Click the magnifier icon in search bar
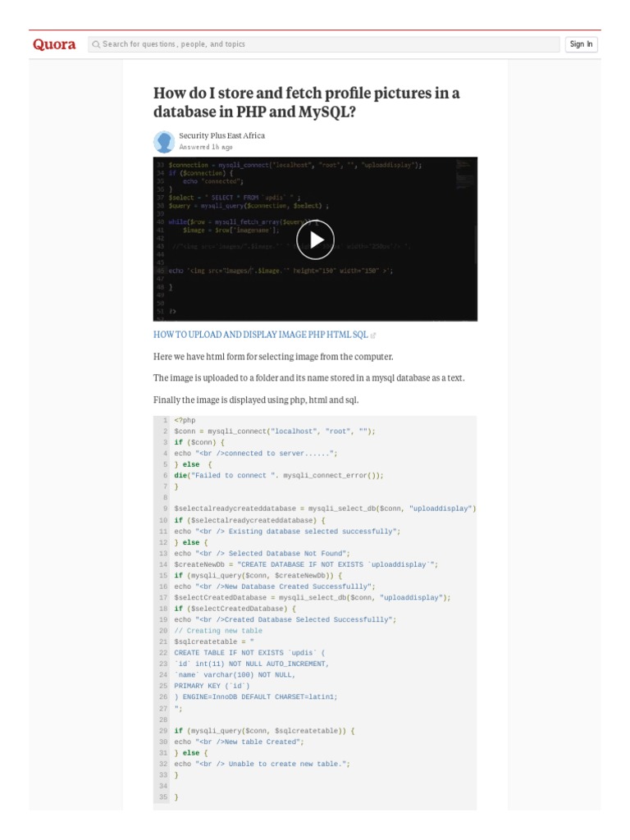 tap(96, 44)
